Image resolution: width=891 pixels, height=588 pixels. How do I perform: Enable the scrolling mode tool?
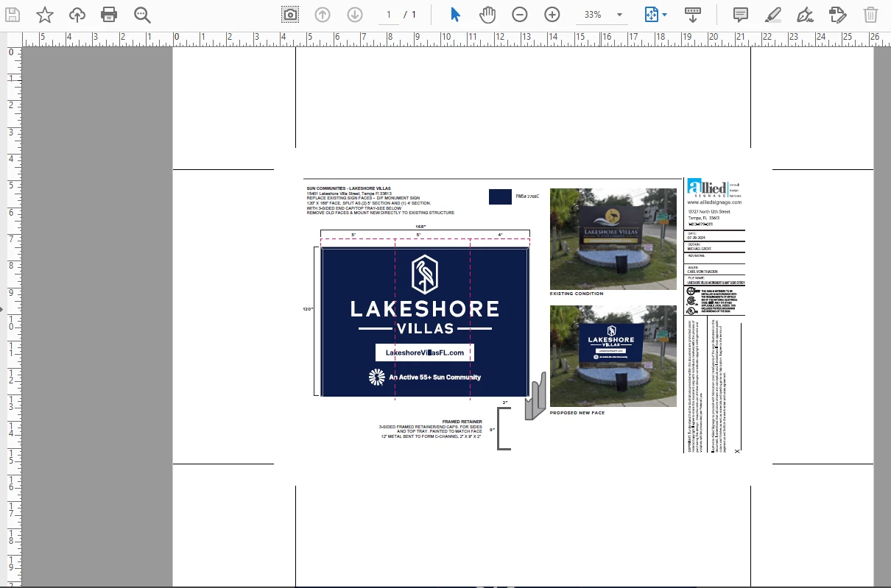(692, 15)
